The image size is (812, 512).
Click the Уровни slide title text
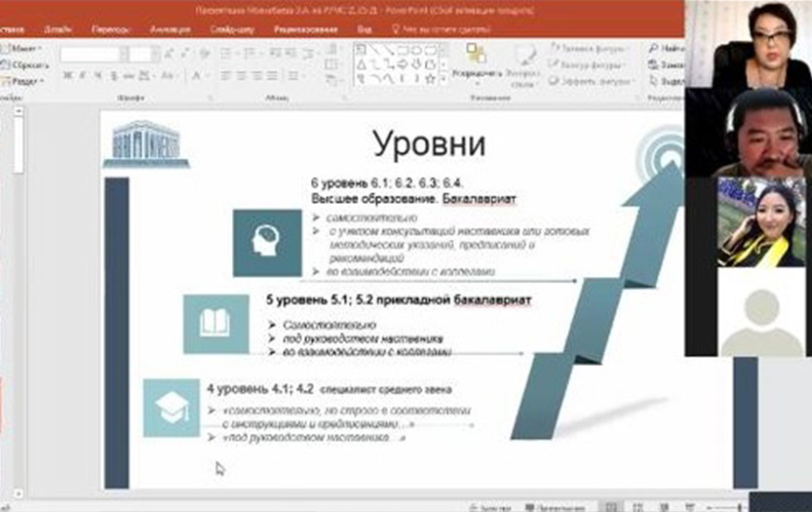(428, 143)
